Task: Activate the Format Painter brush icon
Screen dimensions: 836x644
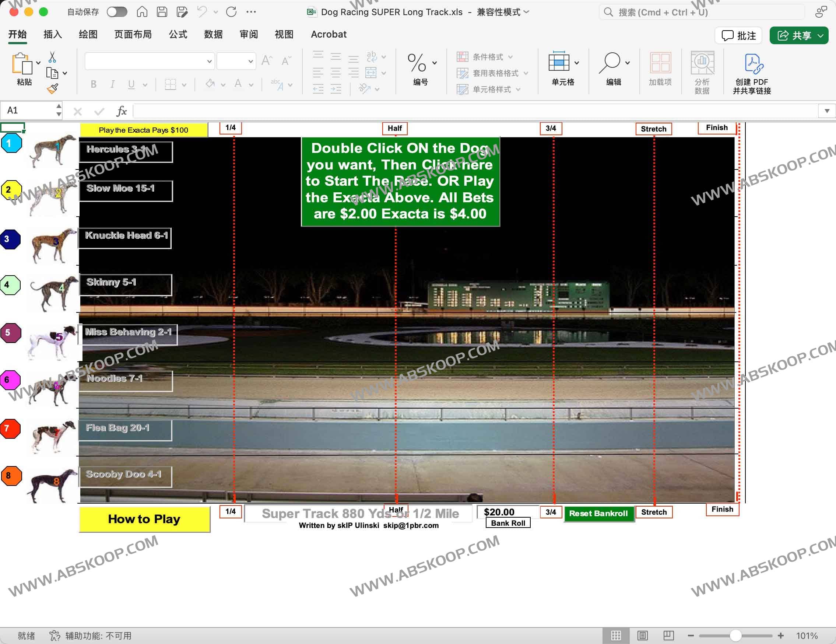Action: (52, 88)
